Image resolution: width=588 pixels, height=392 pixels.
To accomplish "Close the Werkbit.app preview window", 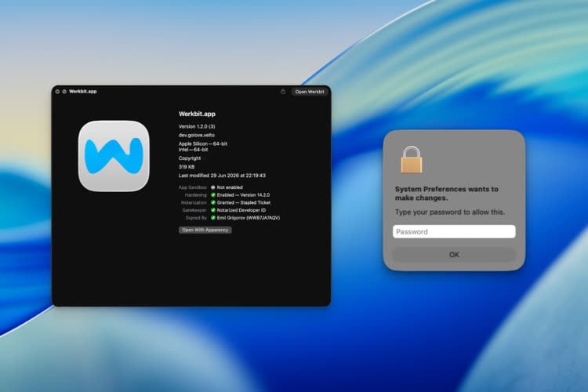I will click(57, 92).
